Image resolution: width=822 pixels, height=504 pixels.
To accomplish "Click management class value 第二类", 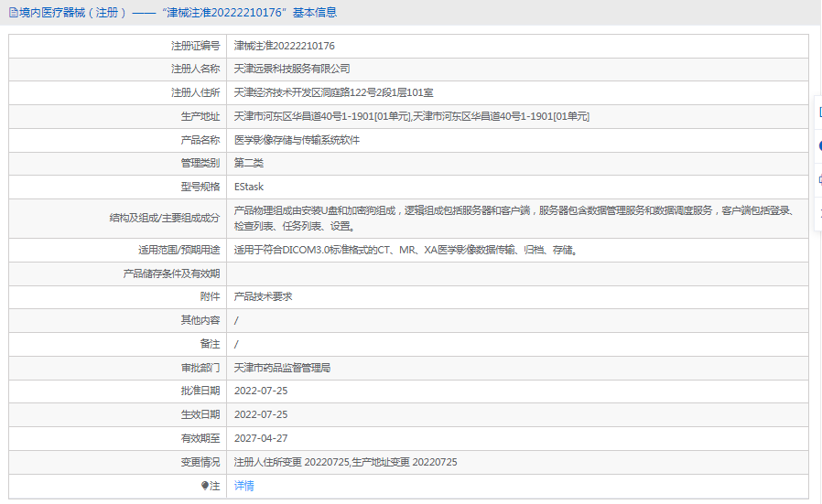I will point(248,163).
